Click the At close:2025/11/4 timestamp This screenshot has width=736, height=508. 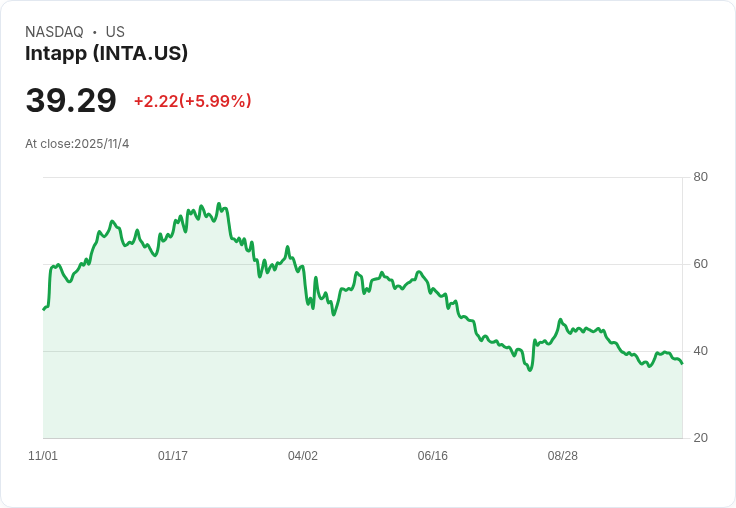tap(77, 144)
